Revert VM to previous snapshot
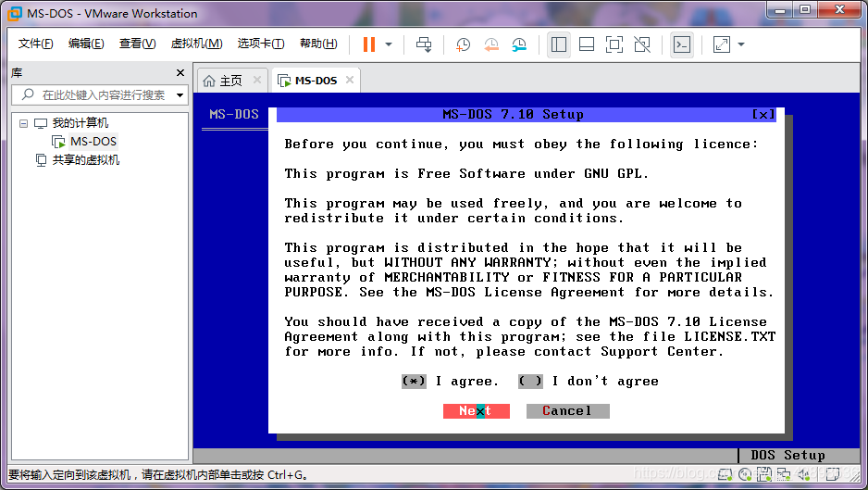Screen dimensions: 868x490 point(491,44)
